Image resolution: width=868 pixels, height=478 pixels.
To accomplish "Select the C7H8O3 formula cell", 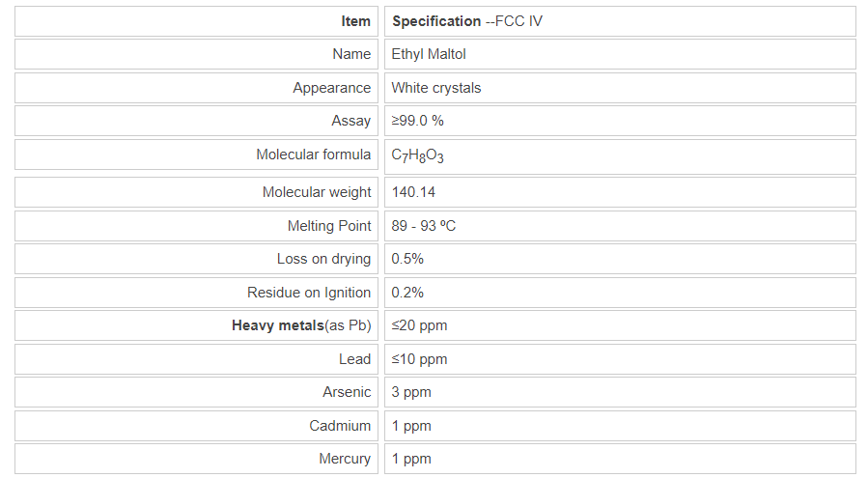I will coord(417,155).
